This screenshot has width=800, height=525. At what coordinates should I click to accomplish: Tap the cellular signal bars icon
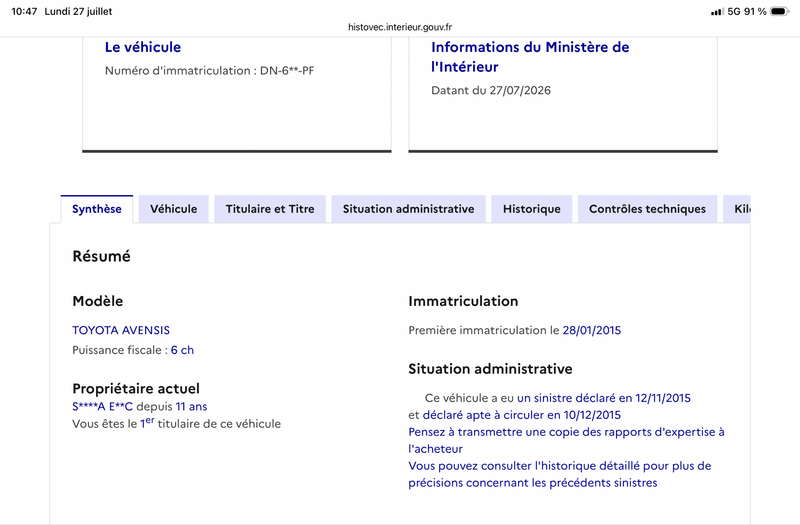(x=717, y=12)
